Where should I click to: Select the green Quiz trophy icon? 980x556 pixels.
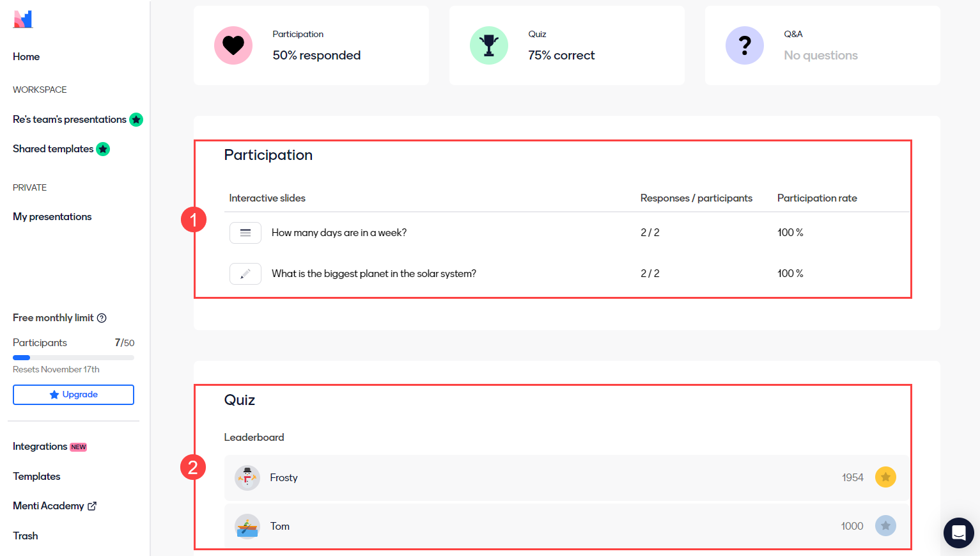click(489, 45)
